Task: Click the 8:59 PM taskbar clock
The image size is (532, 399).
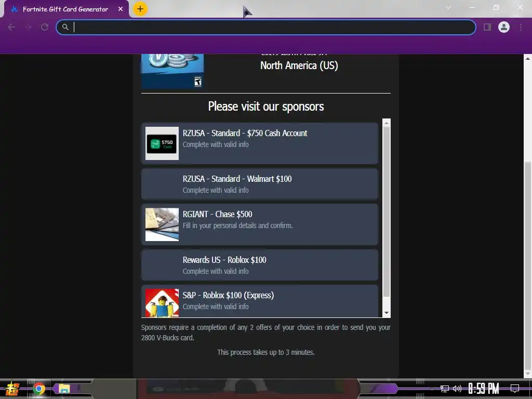Action: point(484,389)
